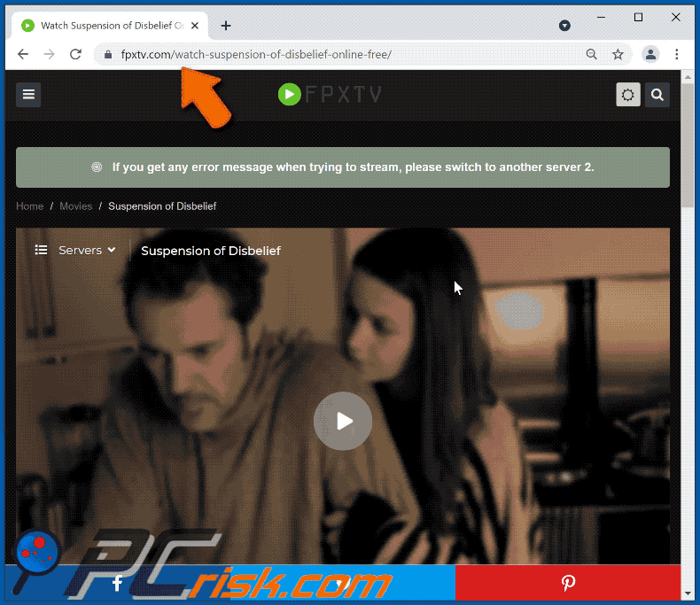Open the hamburger navigation menu
The image size is (700, 605).
[28, 95]
